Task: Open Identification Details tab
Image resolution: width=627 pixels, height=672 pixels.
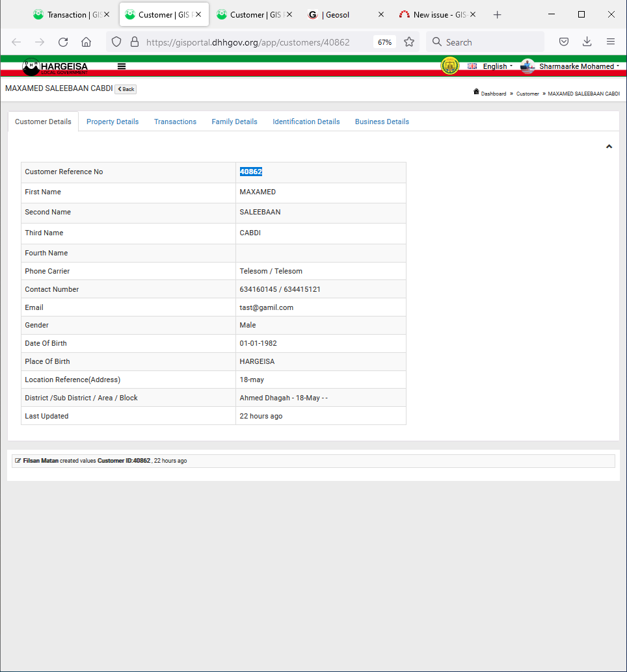Action: (306, 122)
